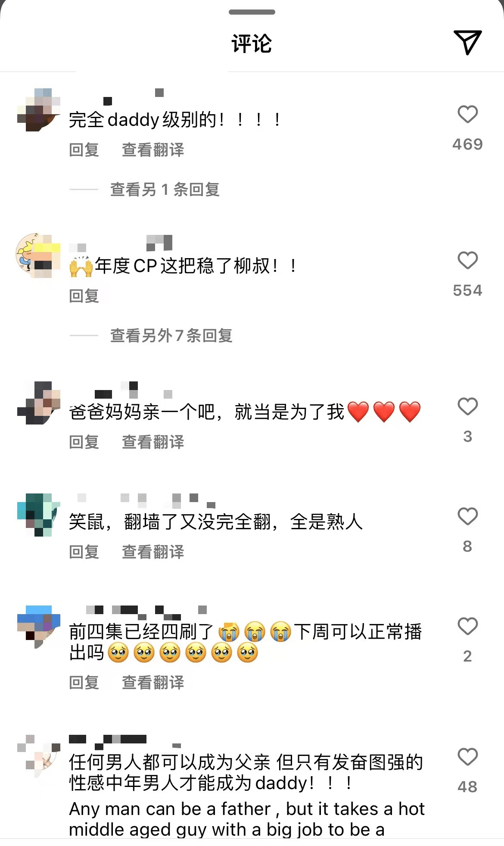This screenshot has width=504, height=846.
Task: View translation of 前四集已经四刷了 comment
Action: (153, 683)
